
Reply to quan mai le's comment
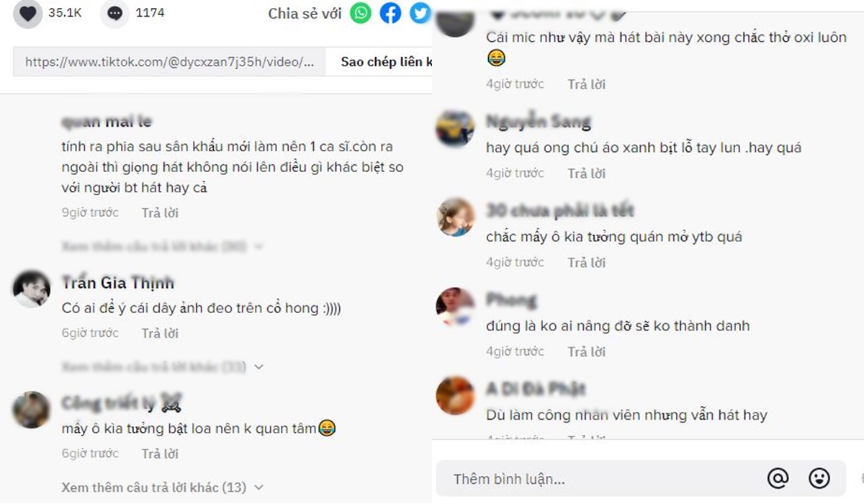[160, 213]
